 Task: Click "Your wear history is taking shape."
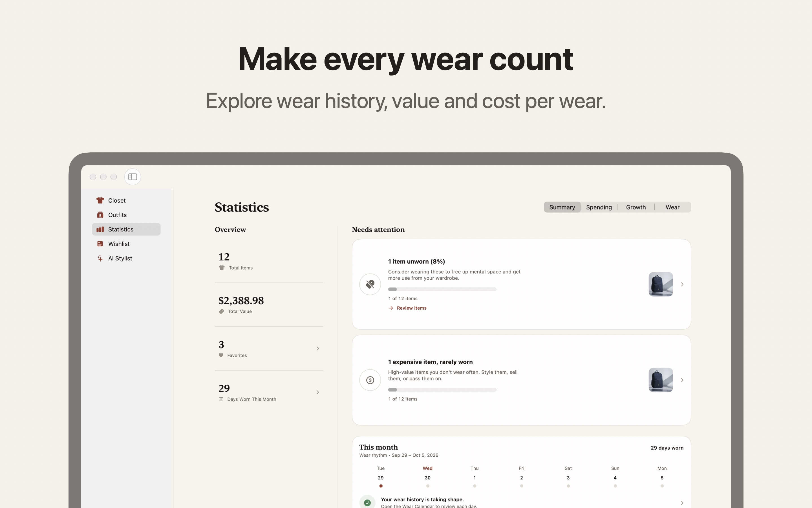pos(422,499)
